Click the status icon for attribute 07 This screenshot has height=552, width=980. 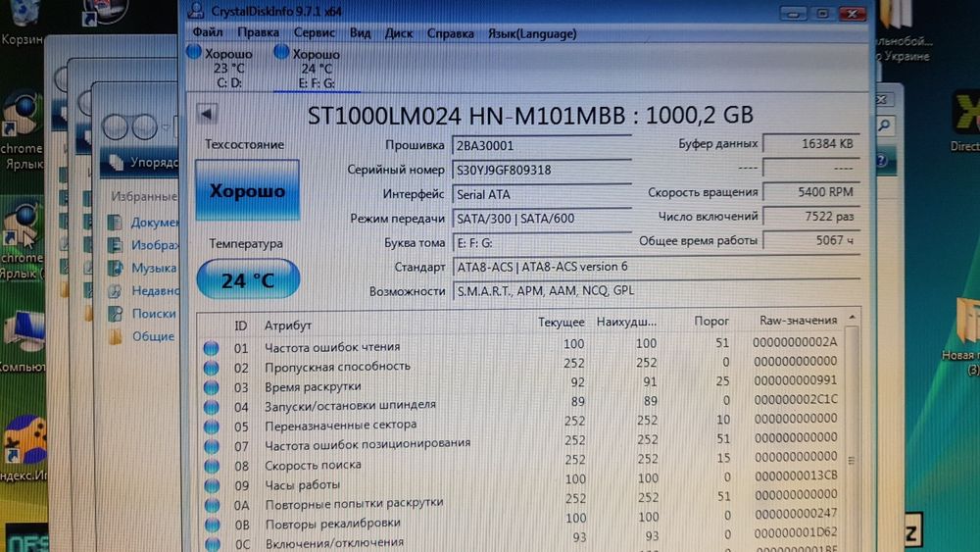point(212,446)
